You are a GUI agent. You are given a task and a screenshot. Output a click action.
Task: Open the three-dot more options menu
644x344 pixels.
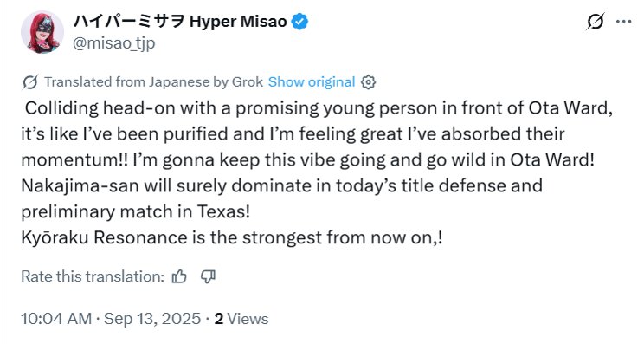[x=623, y=22]
